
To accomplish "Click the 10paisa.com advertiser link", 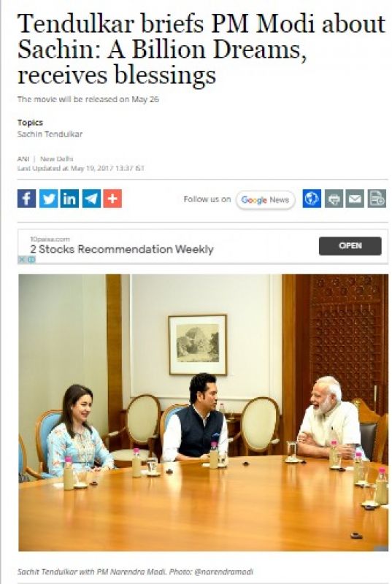I will point(50,239).
